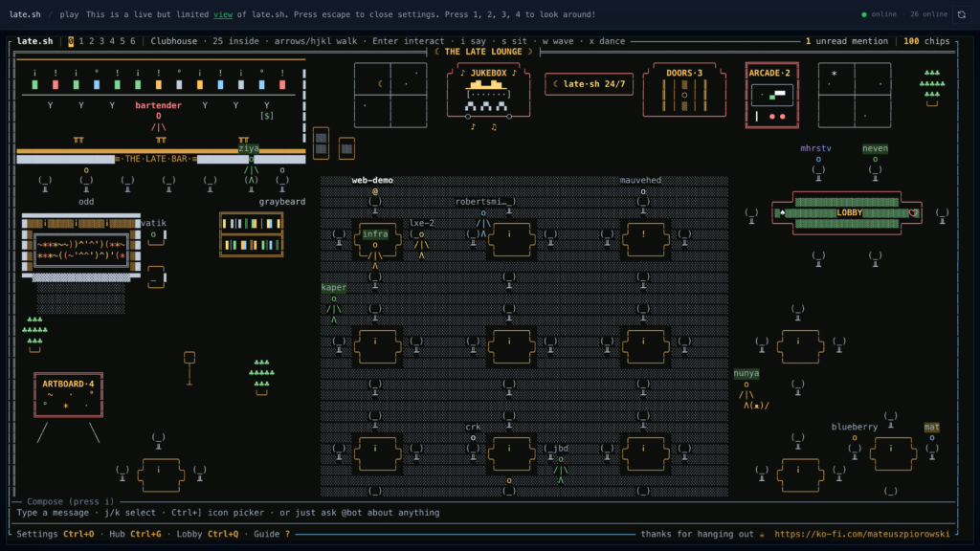
Task: Switch to room tab 6
Action: click(x=132, y=41)
